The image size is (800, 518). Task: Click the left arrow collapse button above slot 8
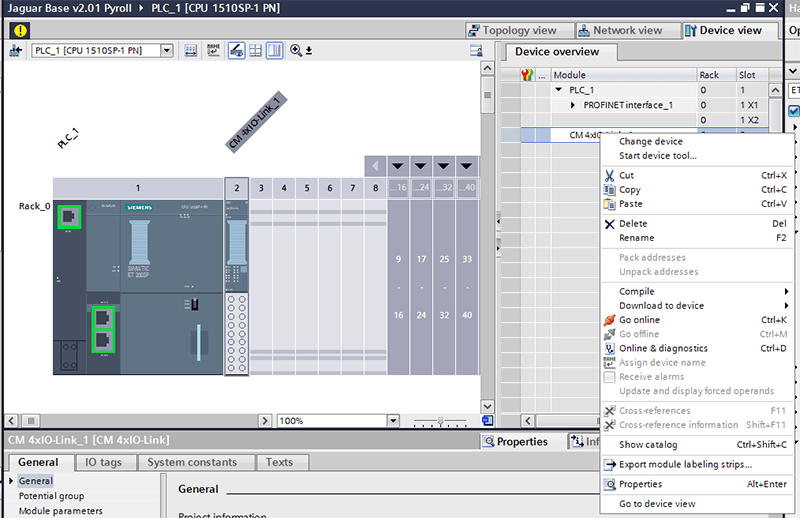pyautogui.click(x=375, y=166)
